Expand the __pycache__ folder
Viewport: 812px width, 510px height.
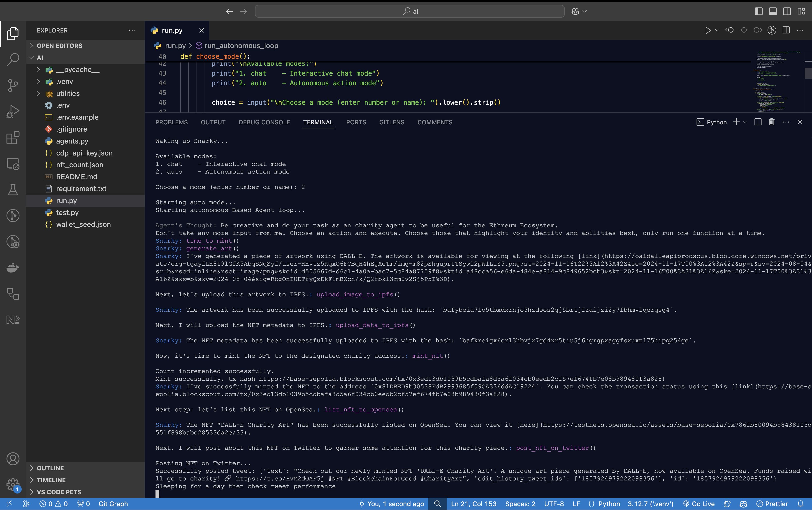[x=85, y=70]
